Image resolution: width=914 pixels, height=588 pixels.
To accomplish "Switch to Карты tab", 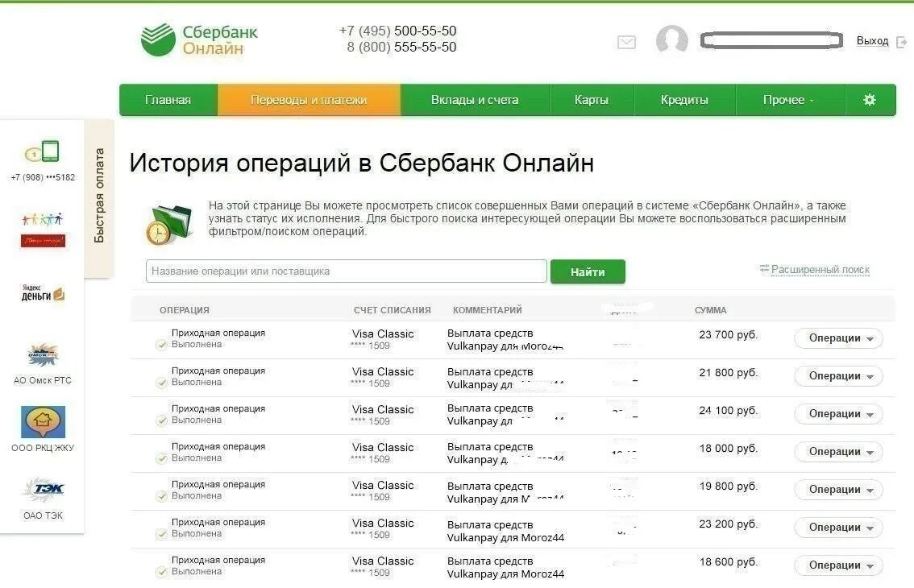I will point(591,100).
